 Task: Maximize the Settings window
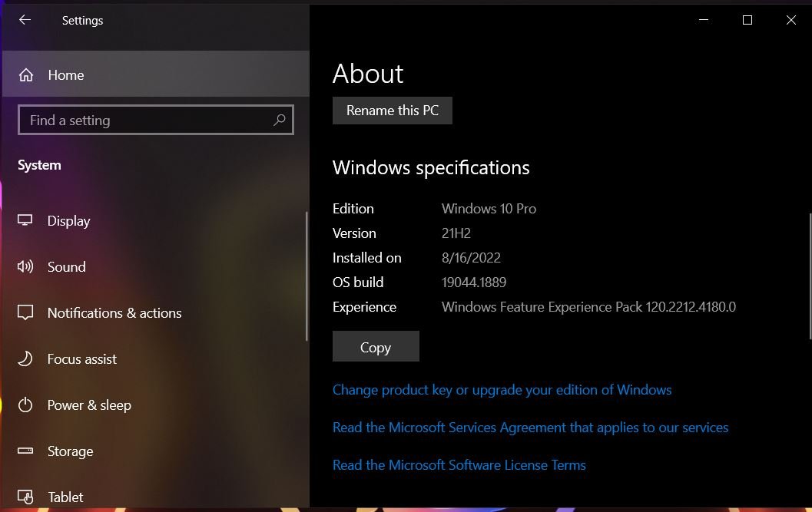pos(747,20)
